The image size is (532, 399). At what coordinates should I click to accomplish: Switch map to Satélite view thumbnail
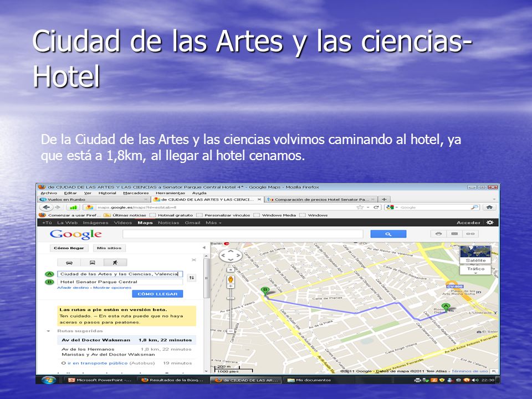point(475,255)
